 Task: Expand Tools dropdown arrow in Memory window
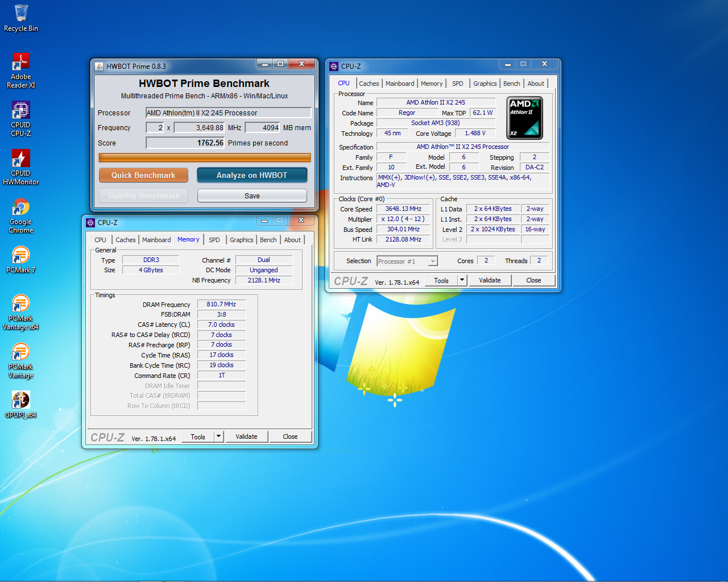pos(218,436)
